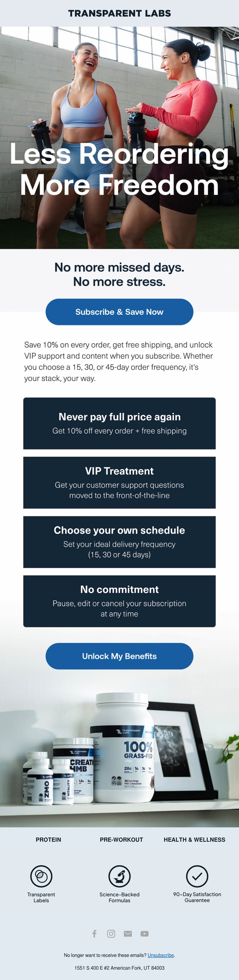The image size is (239, 980).
Task: Click the VIP Treatment card
Action: [x=119, y=483]
